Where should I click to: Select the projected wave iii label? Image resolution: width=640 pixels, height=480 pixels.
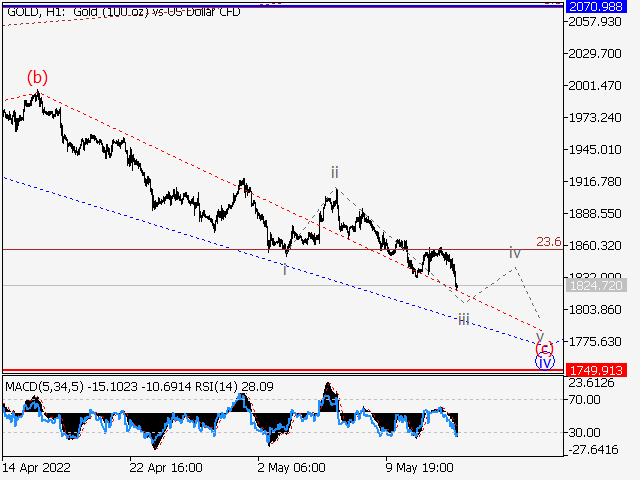pos(464,319)
